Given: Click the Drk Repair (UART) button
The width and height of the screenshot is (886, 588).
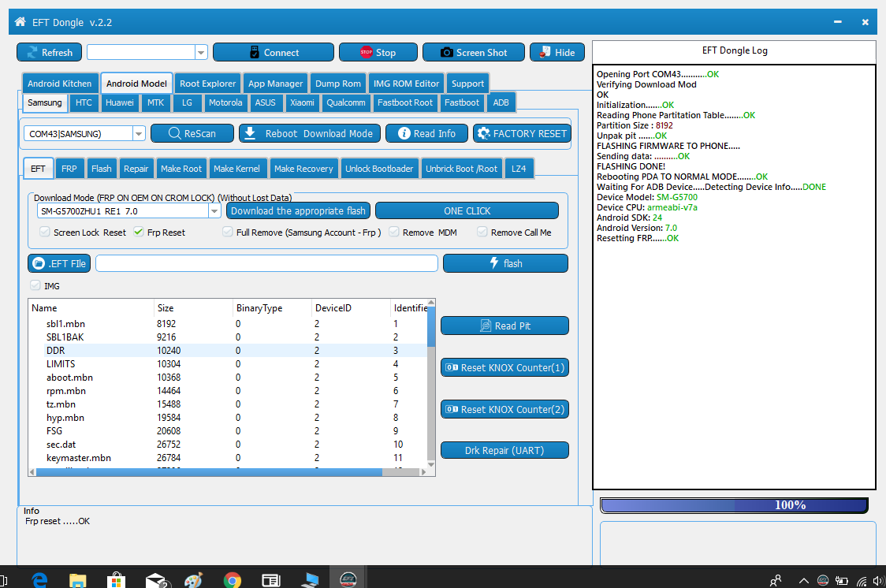Looking at the screenshot, I should point(504,450).
